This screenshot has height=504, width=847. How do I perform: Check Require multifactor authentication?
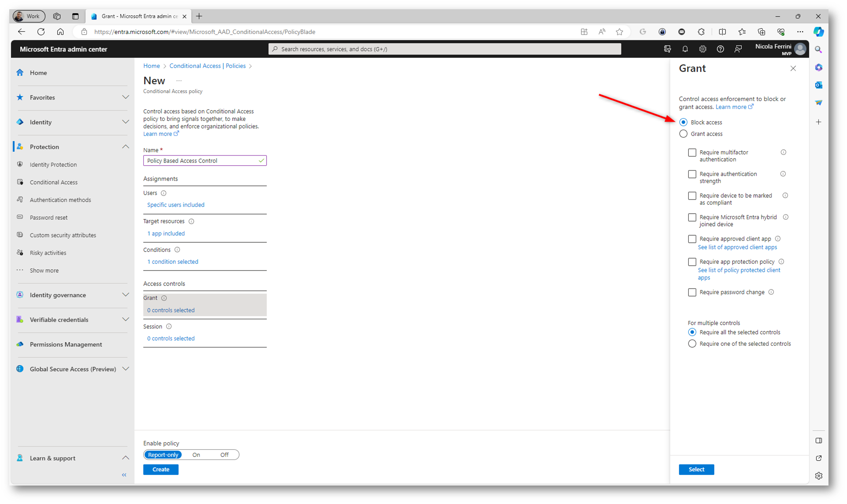692,152
